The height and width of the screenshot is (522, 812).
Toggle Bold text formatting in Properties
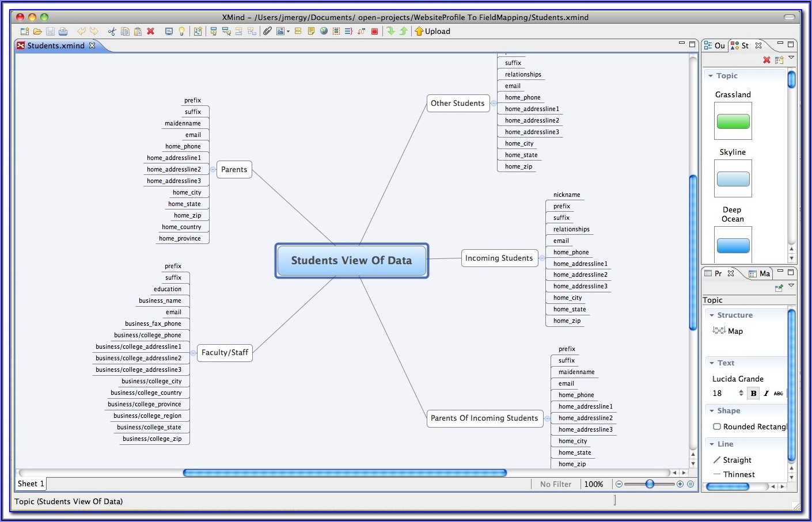753,394
